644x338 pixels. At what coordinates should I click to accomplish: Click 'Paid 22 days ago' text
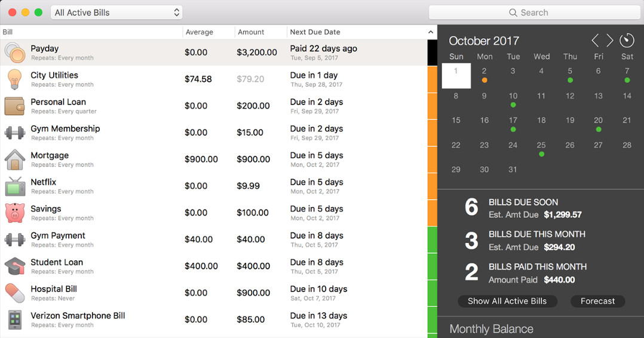coord(324,48)
